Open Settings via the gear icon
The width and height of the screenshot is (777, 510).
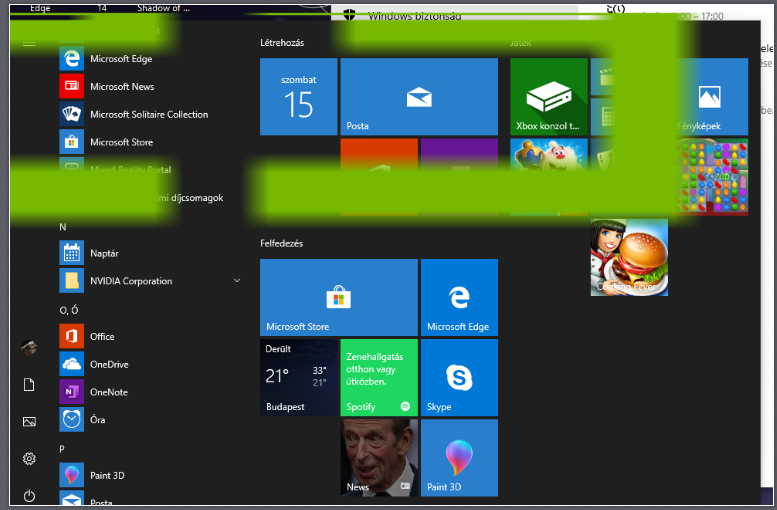[29, 459]
